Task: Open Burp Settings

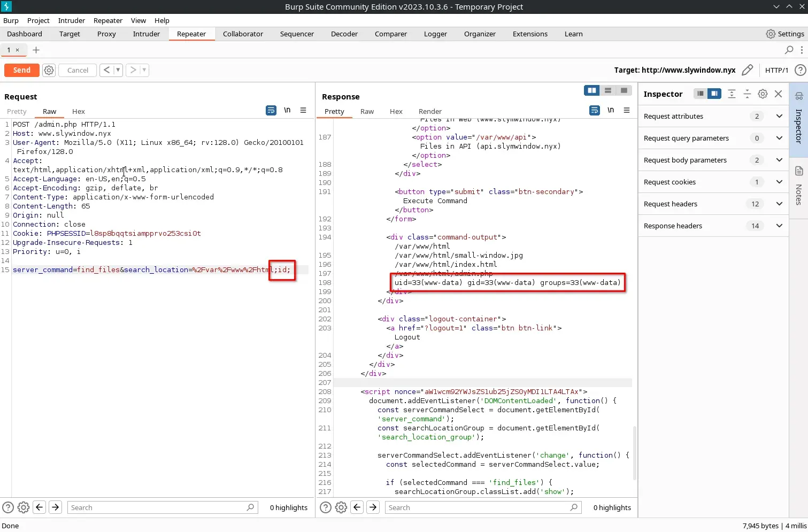Action: (785, 34)
